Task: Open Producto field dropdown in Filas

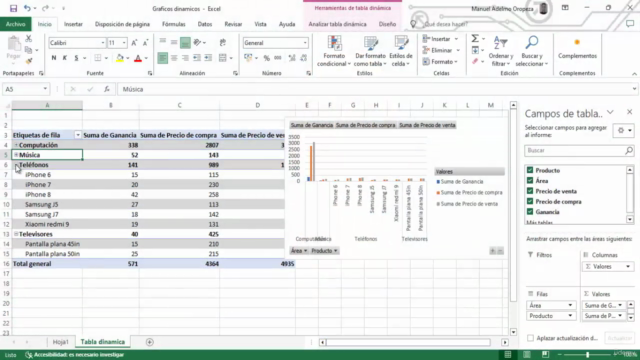Action: pyautogui.click(x=570, y=316)
